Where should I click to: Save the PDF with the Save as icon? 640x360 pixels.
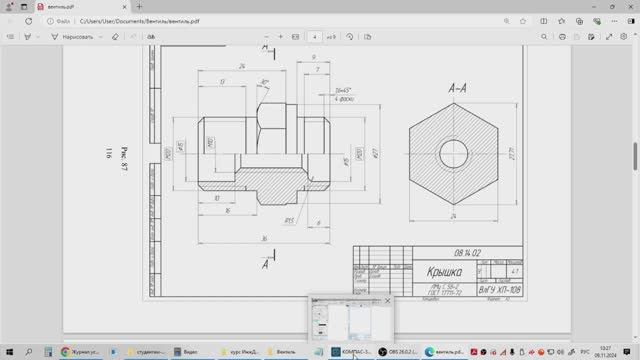coord(591,37)
